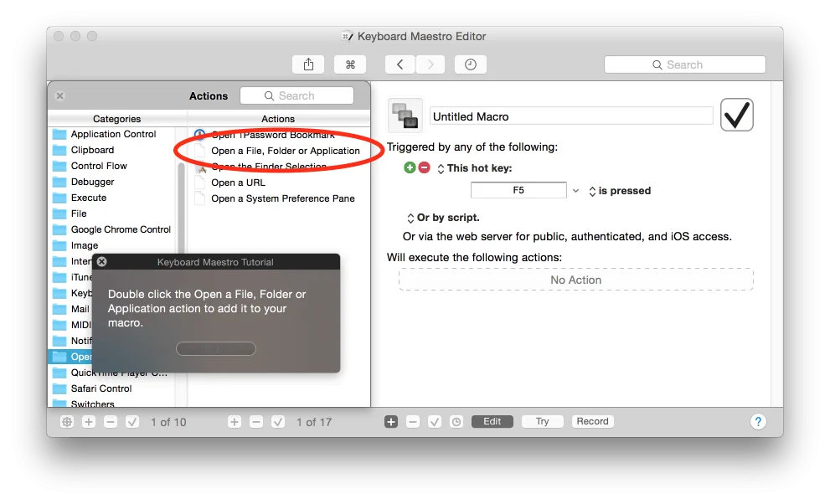This screenshot has height=504, width=830.
Task: Click the Actions column header
Action: [x=278, y=119]
